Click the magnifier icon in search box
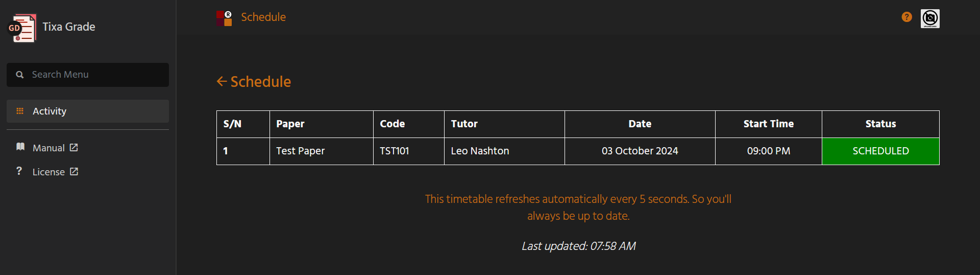The height and width of the screenshot is (275, 980). [x=20, y=75]
